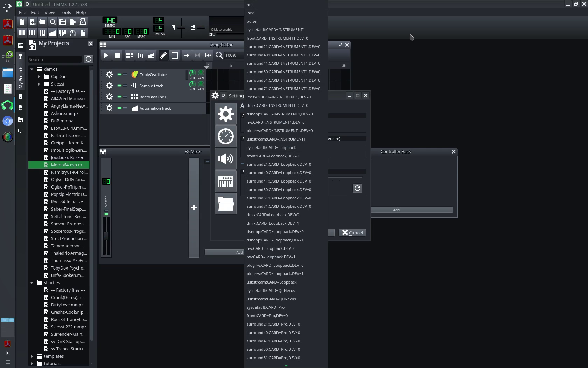
Task: Toggle the metronome
Action: (x=83, y=22)
